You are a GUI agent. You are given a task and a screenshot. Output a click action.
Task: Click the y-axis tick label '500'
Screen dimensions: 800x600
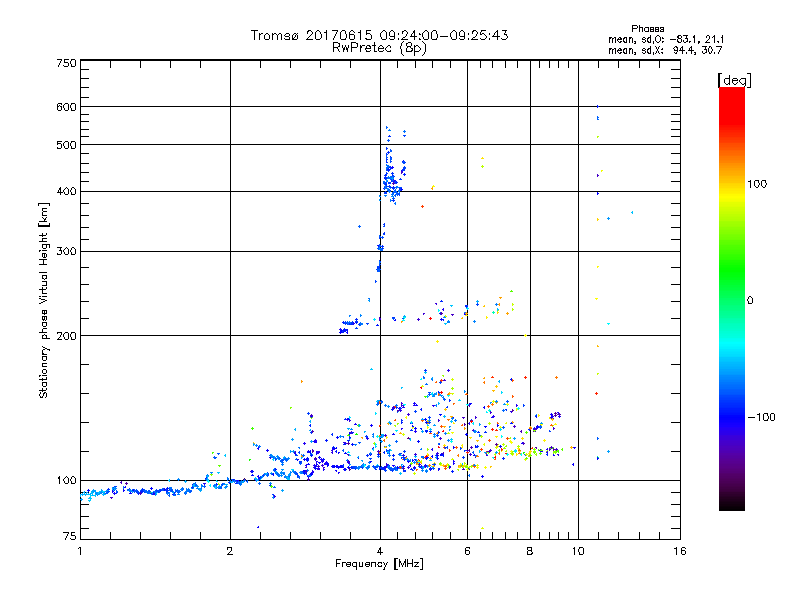click(67, 145)
